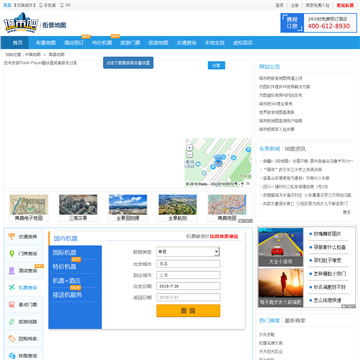This screenshot has width=360, height=360.
Task: Click the map zoom out minus button
Action: click(190, 154)
